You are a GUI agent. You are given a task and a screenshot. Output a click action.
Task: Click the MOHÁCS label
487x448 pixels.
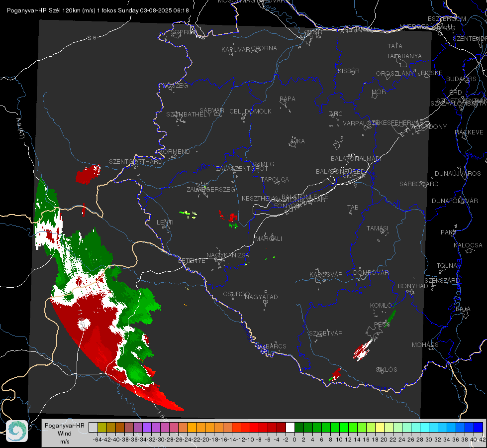pyautogui.click(x=425, y=344)
